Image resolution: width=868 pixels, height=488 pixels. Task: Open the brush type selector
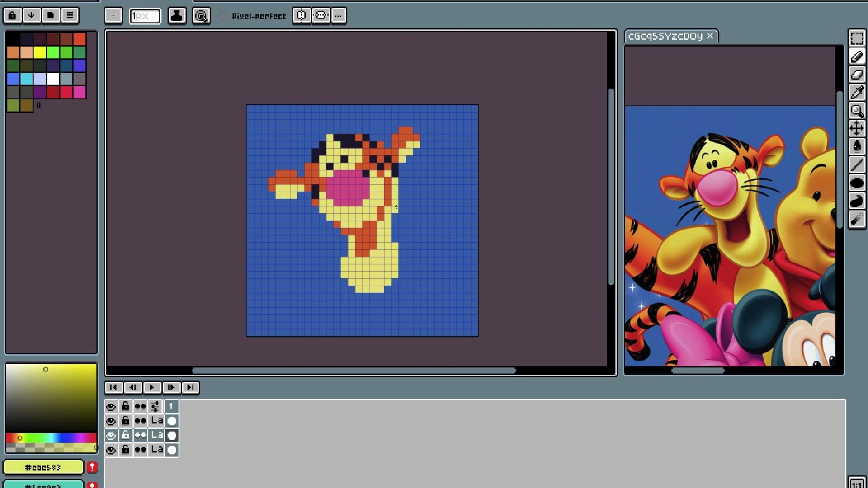(x=113, y=16)
